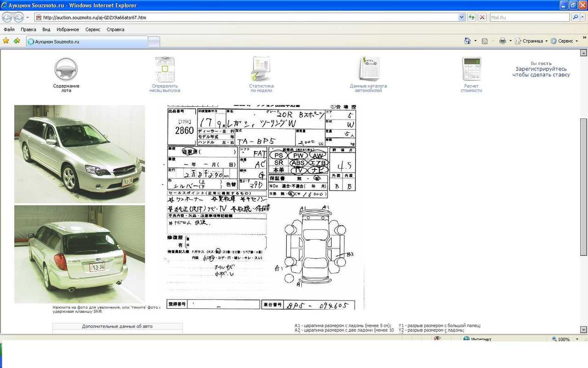Click the Вы гость status text

tap(541, 63)
